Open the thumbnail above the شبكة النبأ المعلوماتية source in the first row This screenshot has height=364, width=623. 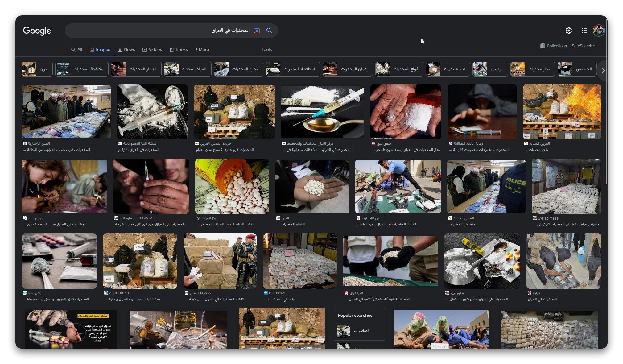(x=152, y=111)
